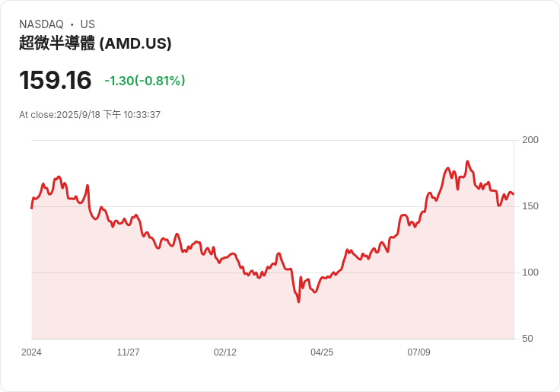
Task: Select the -1.30(-0.81%) price change text
Action: click(145, 81)
